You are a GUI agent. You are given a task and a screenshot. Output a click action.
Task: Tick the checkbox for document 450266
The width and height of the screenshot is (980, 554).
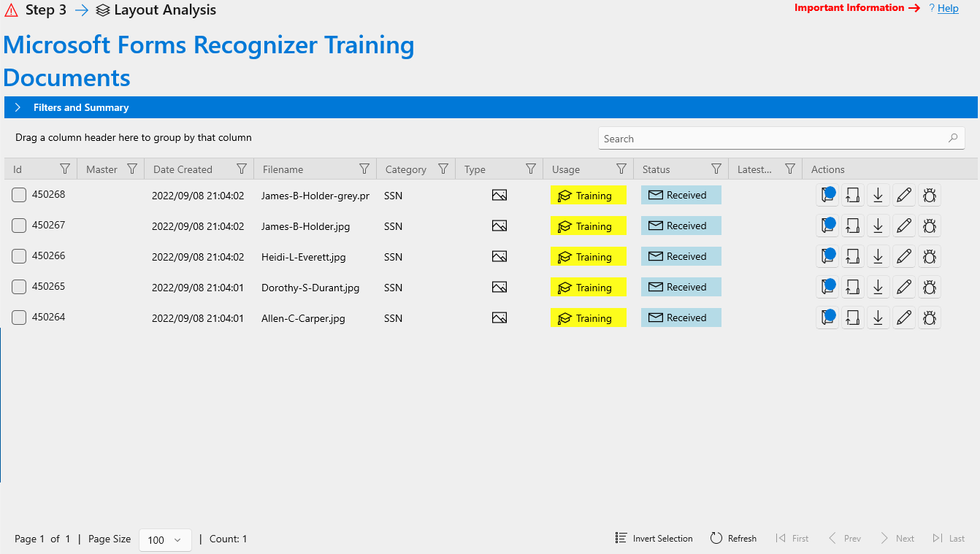(19, 256)
